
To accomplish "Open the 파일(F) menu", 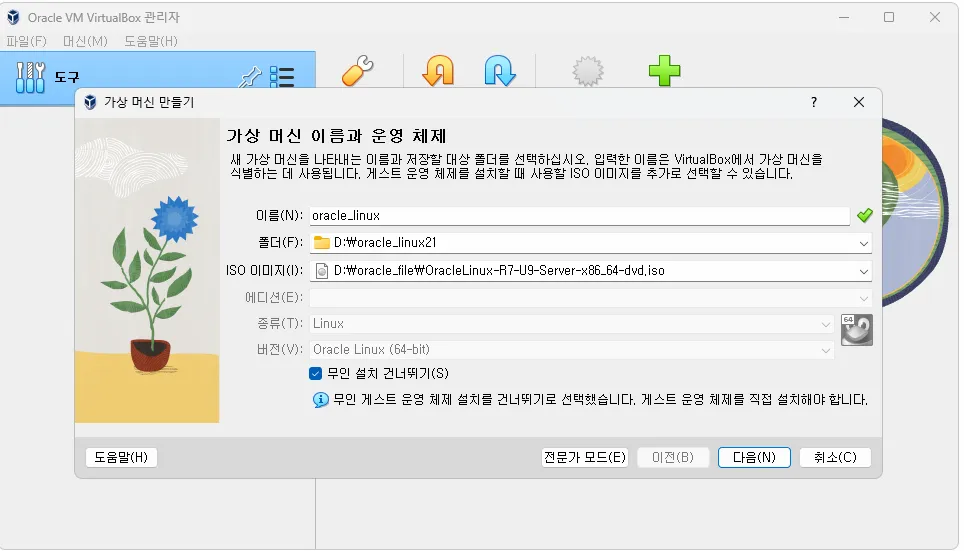I will (x=26, y=41).
